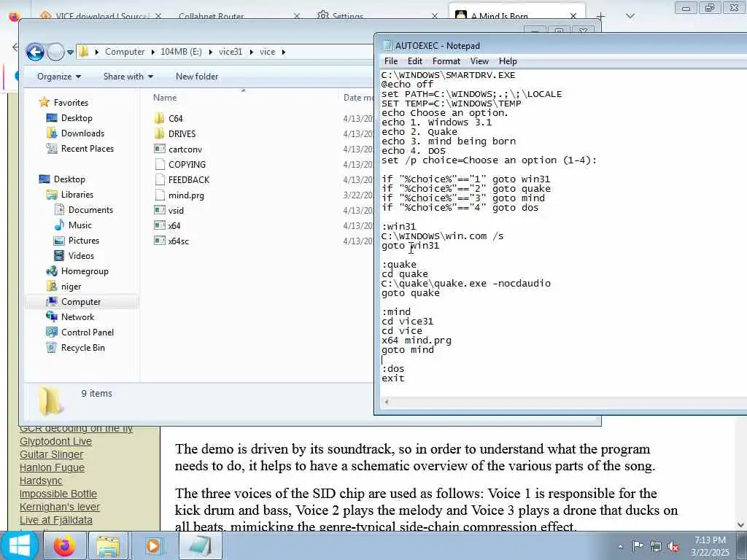This screenshot has width=747, height=560.
Task: Select Computer in navigation tree
Action: click(x=80, y=301)
